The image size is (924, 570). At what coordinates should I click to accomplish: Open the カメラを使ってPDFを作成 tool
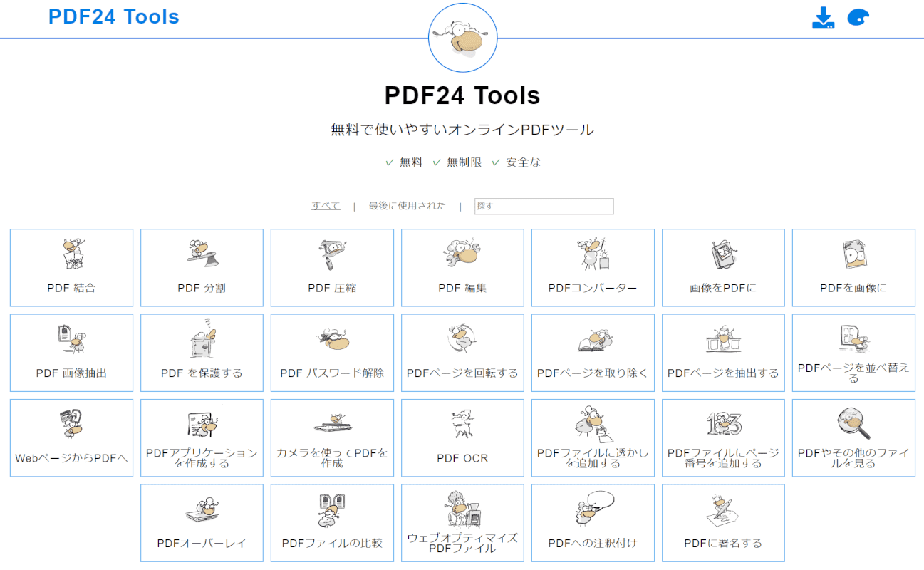click(x=332, y=437)
